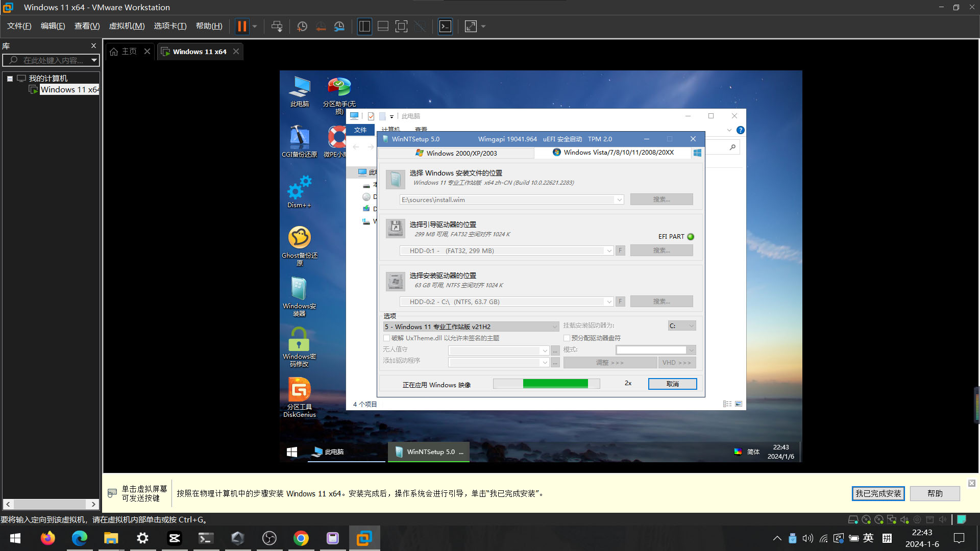Click the 调整 >>> button

click(610, 363)
